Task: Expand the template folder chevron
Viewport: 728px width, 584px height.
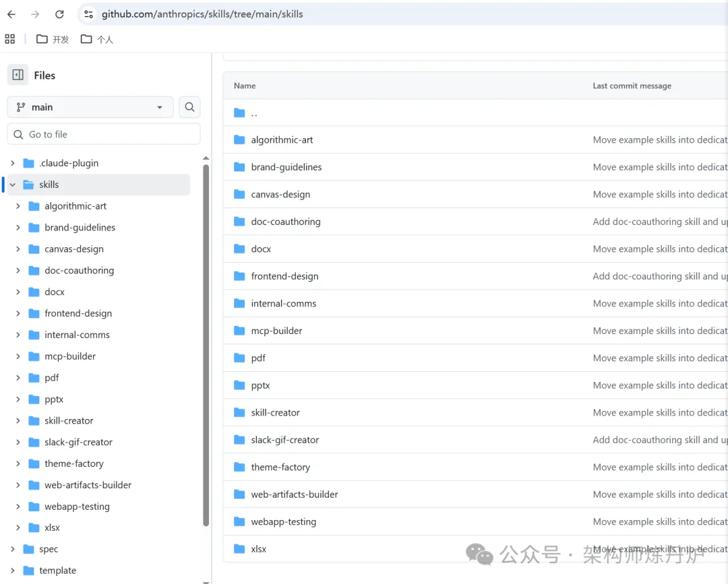Action: tap(13, 571)
